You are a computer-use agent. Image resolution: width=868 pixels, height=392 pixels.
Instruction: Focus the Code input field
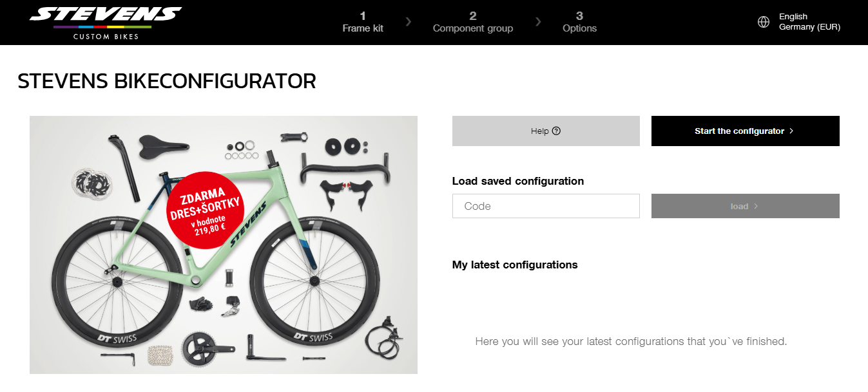pos(546,206)
